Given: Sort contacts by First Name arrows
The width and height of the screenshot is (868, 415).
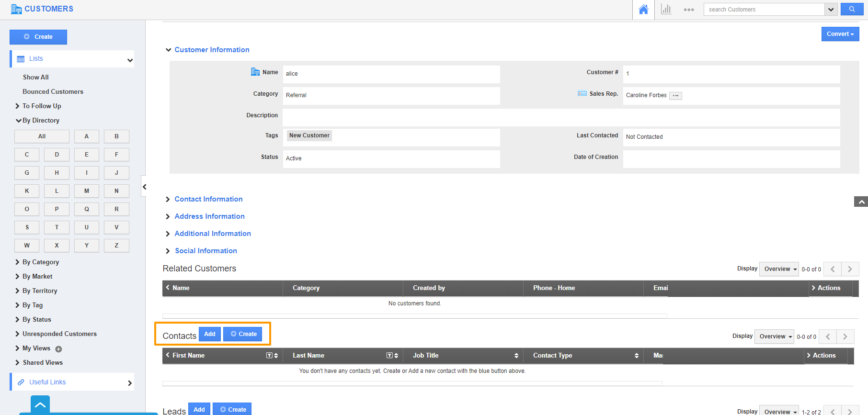Looking at the screenshot, I should tap(276, 356).
